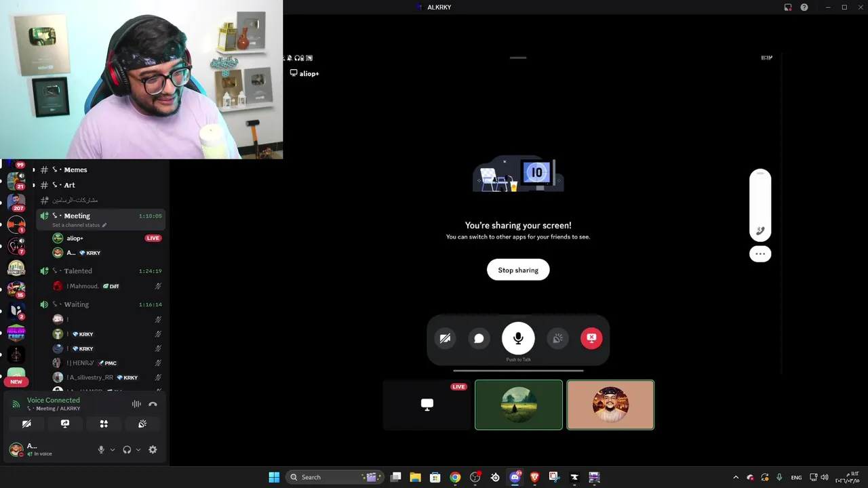This screenshot has height=488, width=868.
Task: Open the help question mark icon in title bar
Action: point(804,7)
